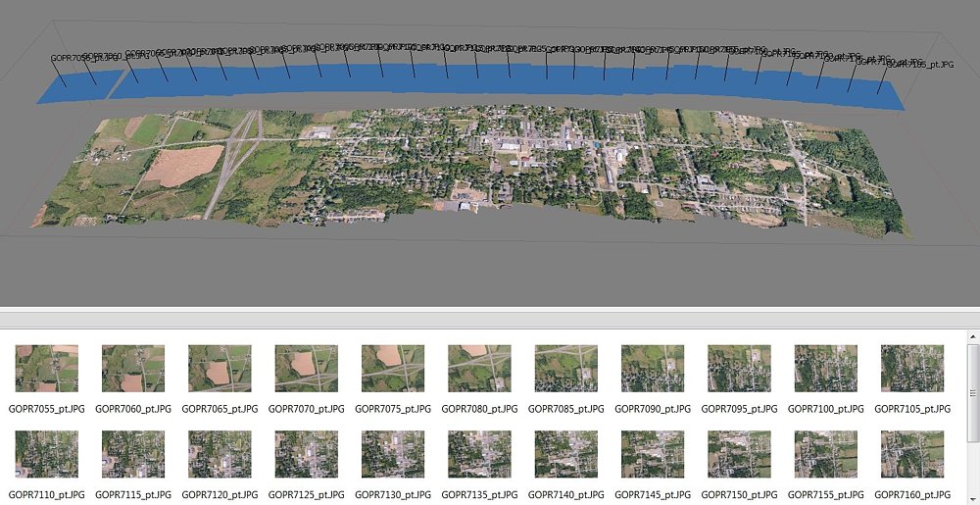Viewport: 980px width, 505px height.
Task: Click the GOPR7060_pt.JPG thumbnail image
Action: pyautogui.click(x=133, y=369)
